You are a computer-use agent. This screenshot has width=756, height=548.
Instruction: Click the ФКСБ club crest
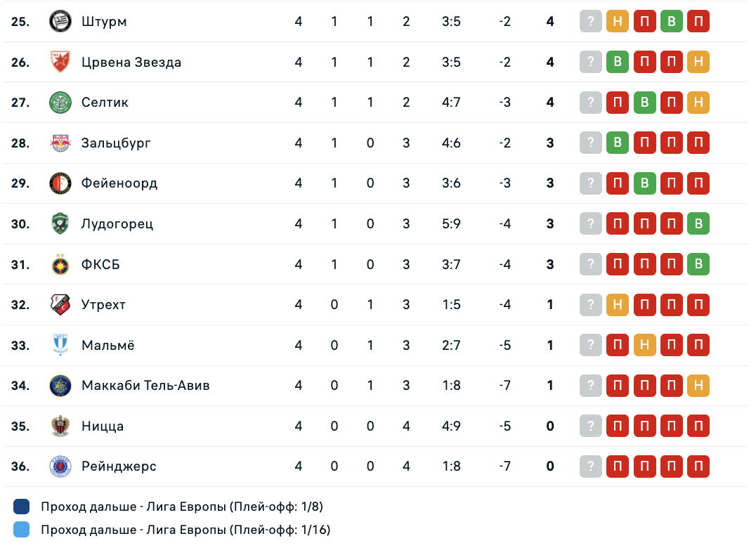pos(60,265)
